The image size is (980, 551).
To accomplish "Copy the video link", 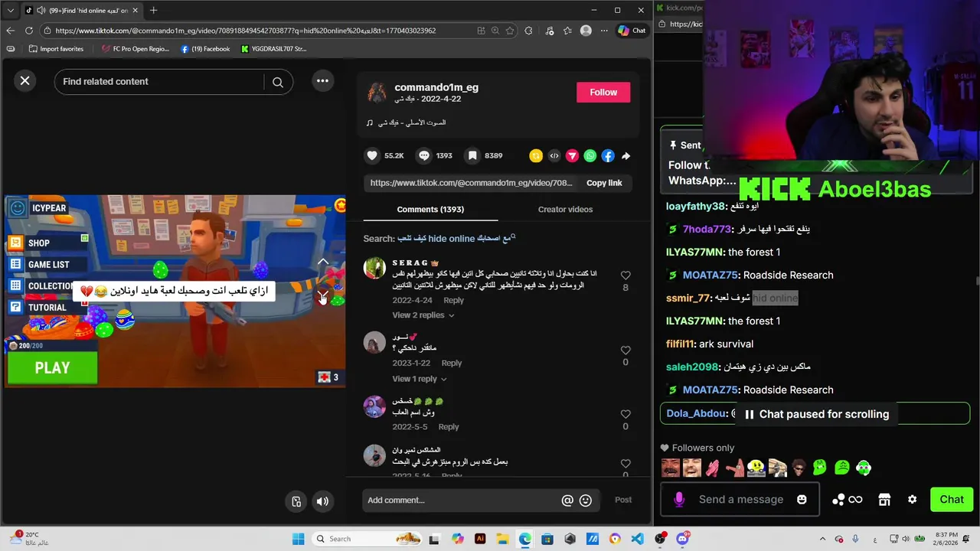I will click(604, 183).
